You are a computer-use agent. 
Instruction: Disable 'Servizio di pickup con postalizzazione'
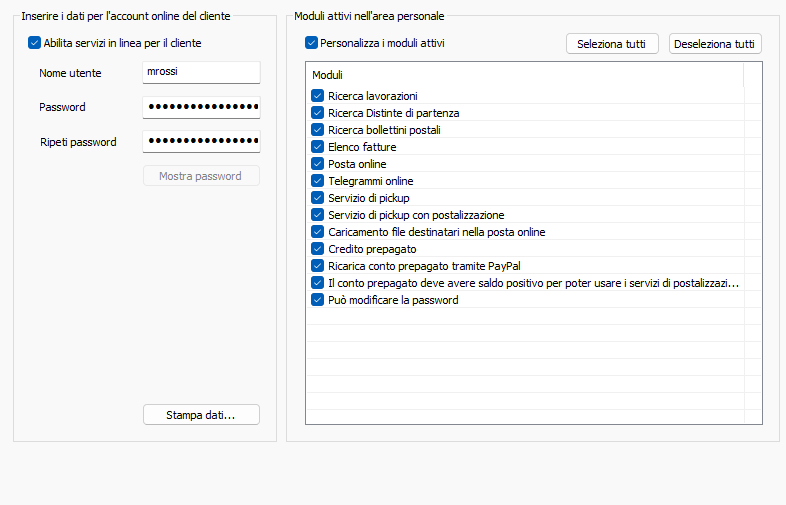tap(318, 215)
